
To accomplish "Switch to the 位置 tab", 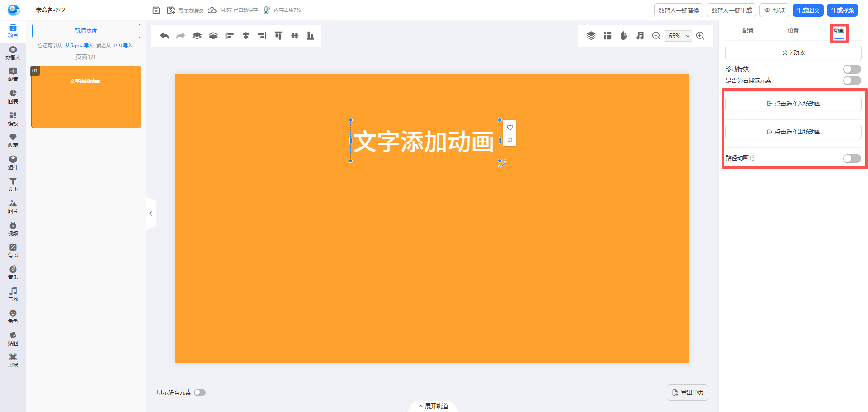I will pyautogui.click(x=793, y=31).
